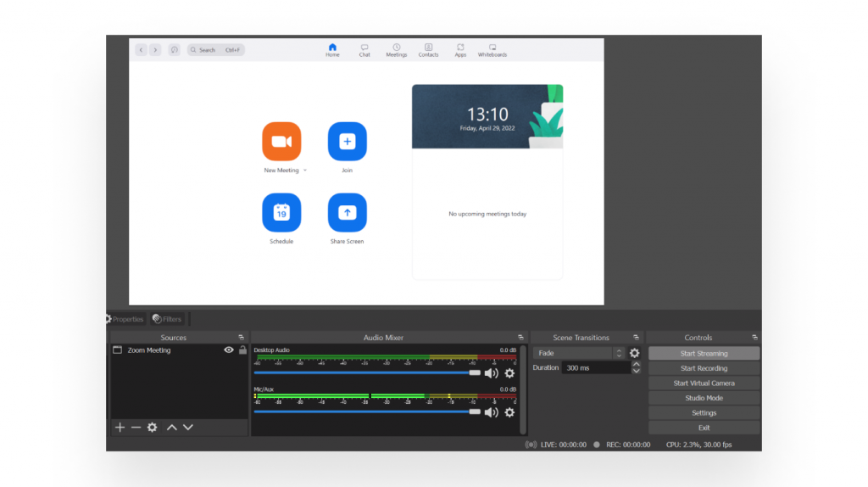Click the REC status dot icon

tap(596, 445)
